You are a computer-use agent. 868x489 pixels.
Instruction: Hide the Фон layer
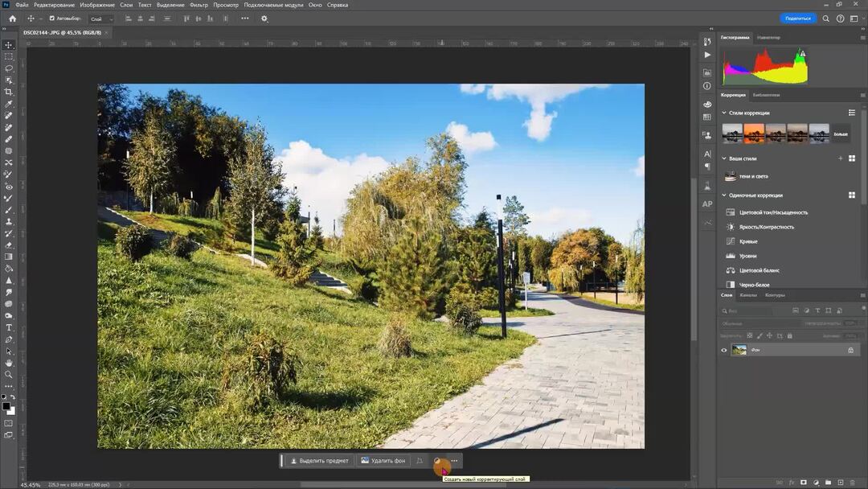coord(723,350)
